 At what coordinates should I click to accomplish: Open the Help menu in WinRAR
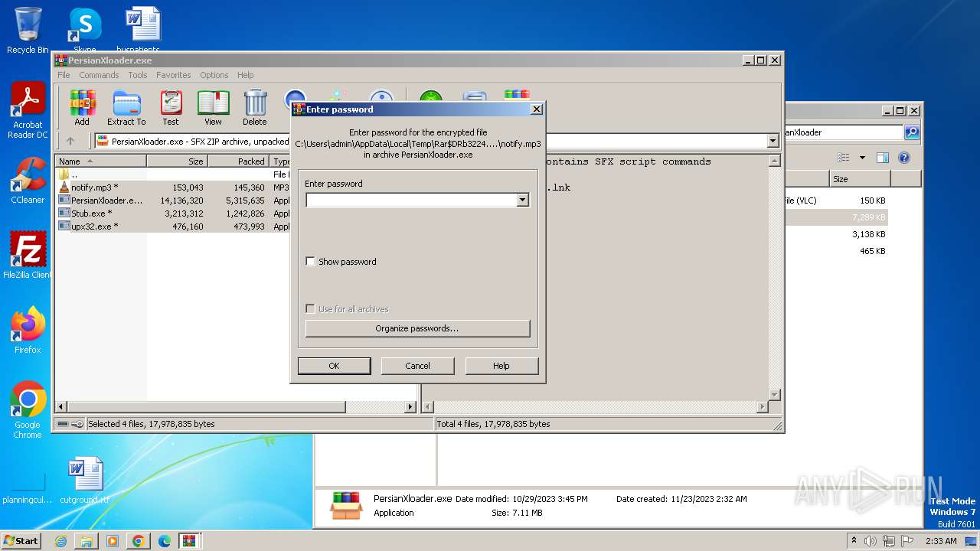(246, 75)
